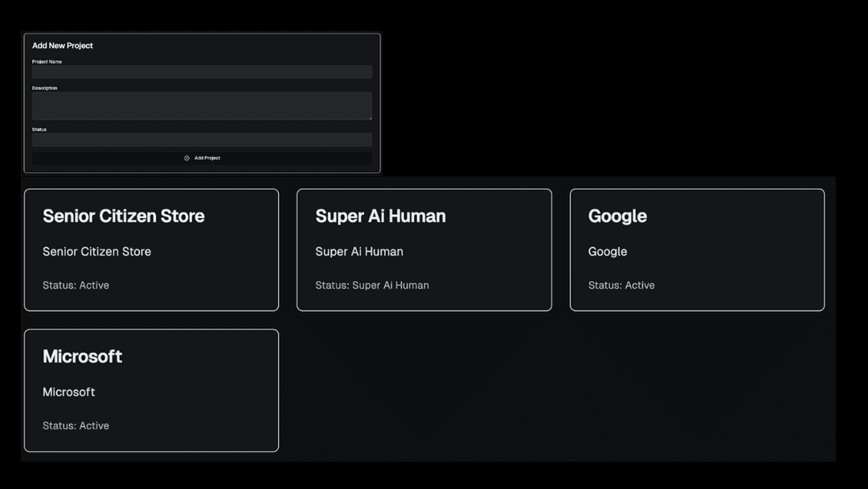Open the Google project card title
This screenshot has height=489, width=868.
(x=617, y=216)
